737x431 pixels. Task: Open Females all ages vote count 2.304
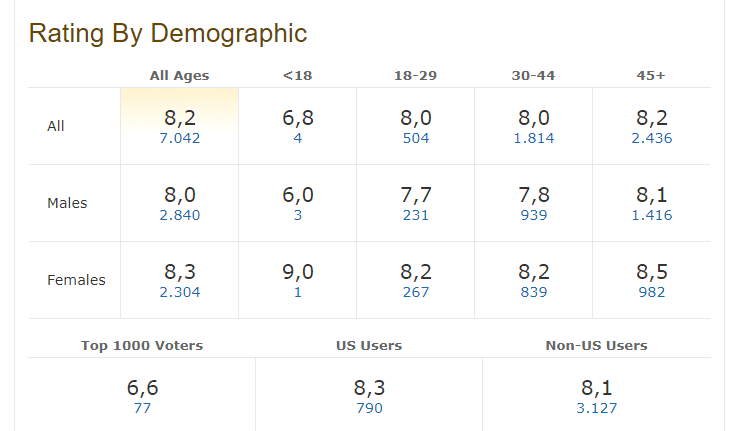pyautogui.click(x=180, y=293)
